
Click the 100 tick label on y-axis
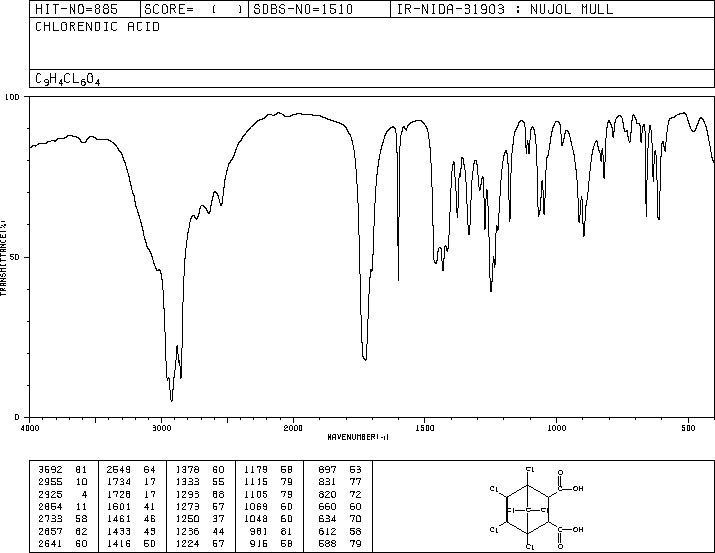tap(12, 97)
